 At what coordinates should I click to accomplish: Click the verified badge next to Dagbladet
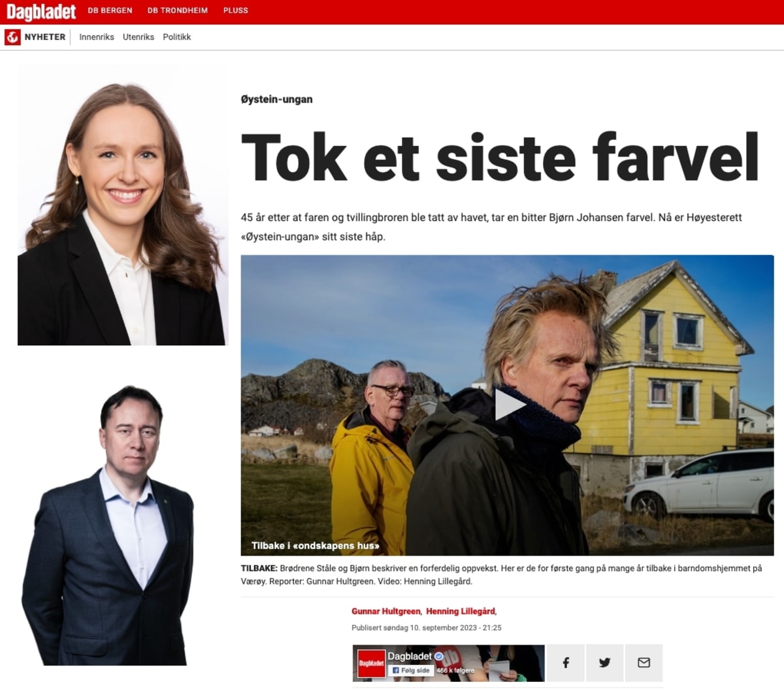click(439, 656)
